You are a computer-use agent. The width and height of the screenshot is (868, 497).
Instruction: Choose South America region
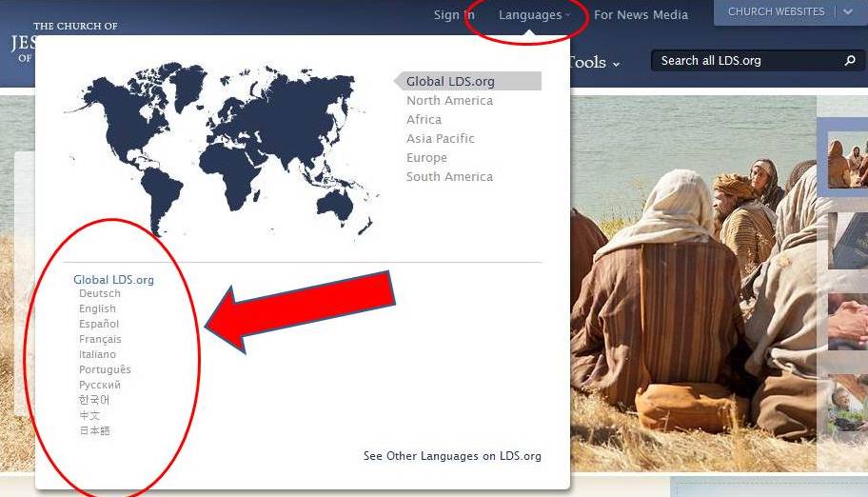pos(449,177)
